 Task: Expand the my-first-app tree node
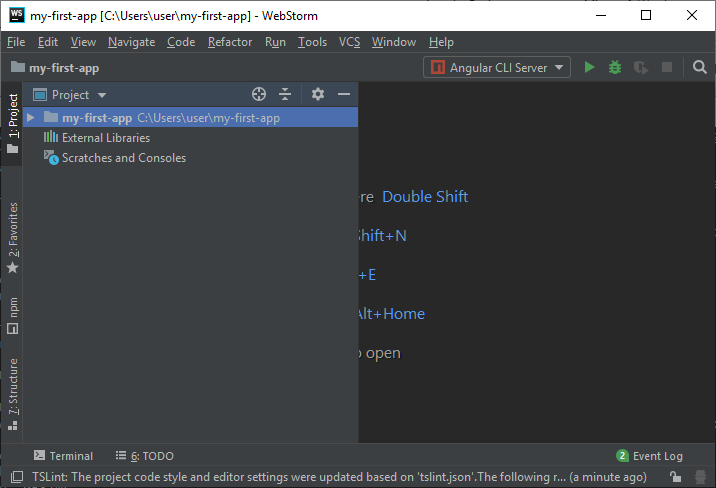pos(31,118)
